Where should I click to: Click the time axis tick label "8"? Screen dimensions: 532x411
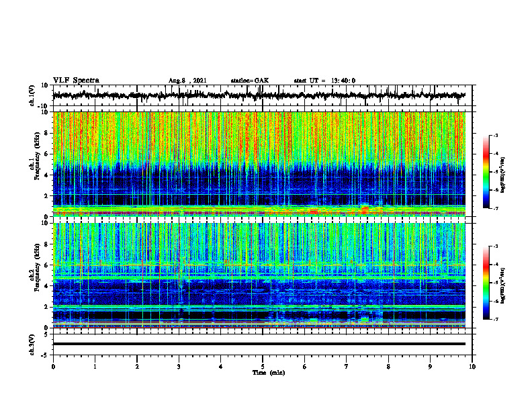coord(388,367)
